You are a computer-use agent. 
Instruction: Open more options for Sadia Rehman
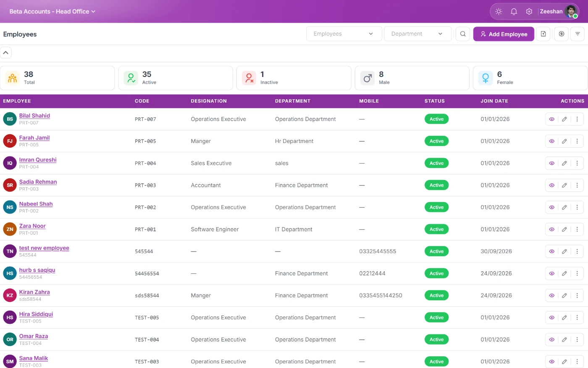(x=577, y=185)
